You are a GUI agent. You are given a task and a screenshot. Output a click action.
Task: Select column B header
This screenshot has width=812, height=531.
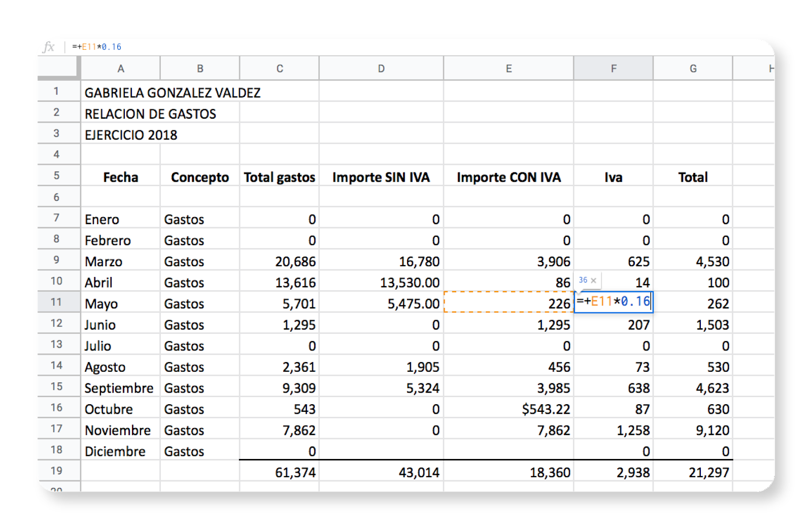point(200,68)
